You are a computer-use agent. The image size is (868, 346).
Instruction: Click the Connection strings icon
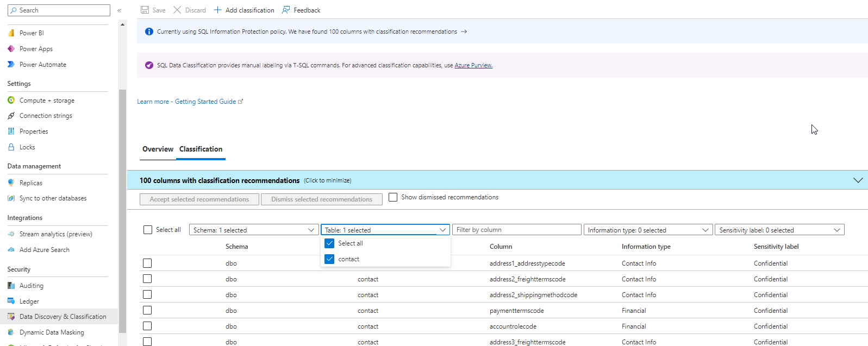(x=11, y=116)
